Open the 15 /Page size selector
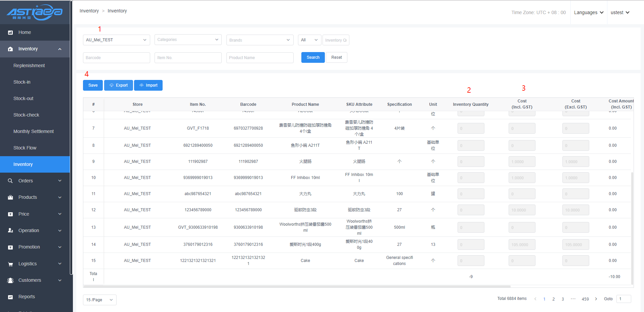Image resolution: width=644 pixels, height=312 pixels. [99, 300]
